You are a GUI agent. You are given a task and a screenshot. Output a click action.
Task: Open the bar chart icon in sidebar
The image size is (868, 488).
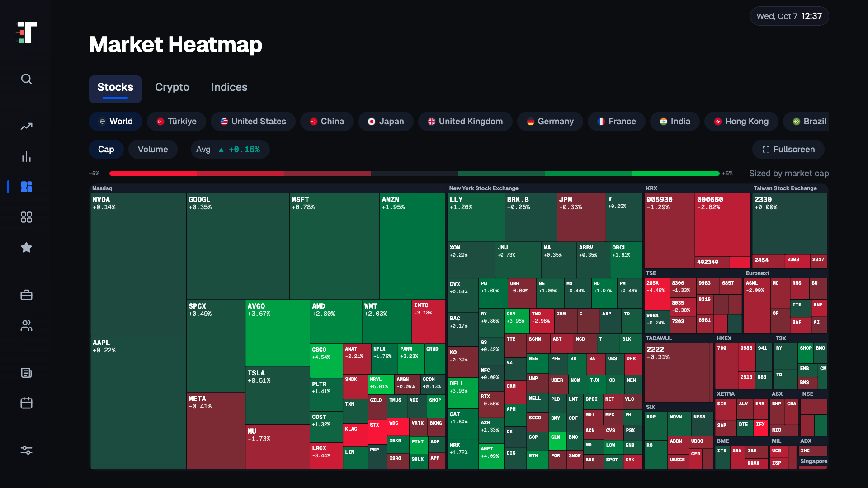[x=26, y=157]
